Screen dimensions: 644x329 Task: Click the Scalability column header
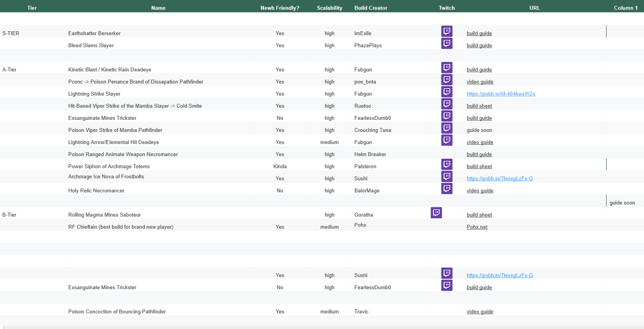(x=329, y=8)
